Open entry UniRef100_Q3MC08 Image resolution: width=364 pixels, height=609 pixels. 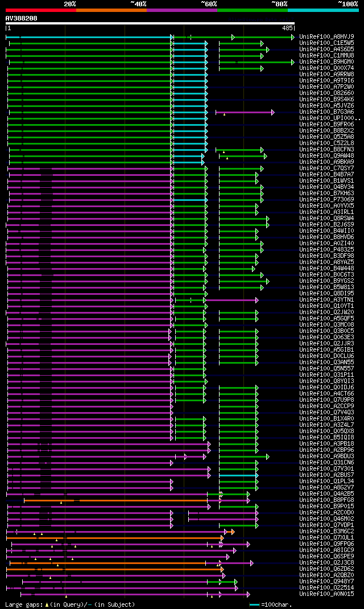coord(326,324)
